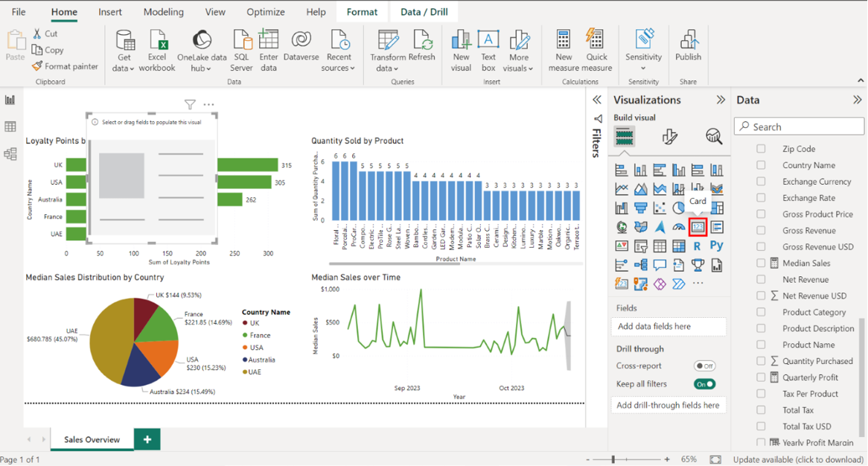Add a new page with plus button
The width and height of the screenshot is (868, 466).
pos(147,440)
